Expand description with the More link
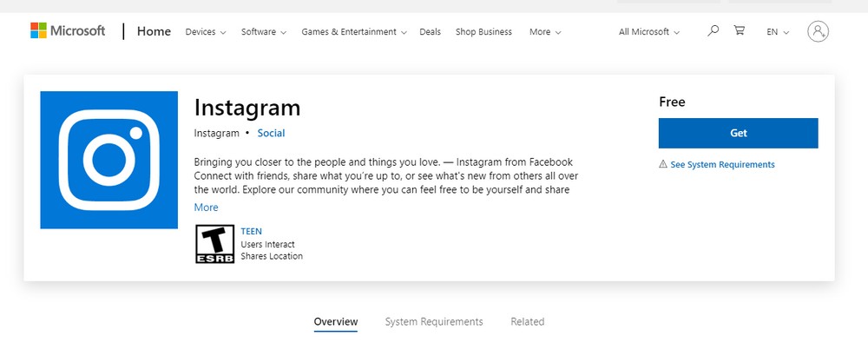 (206, 207)
